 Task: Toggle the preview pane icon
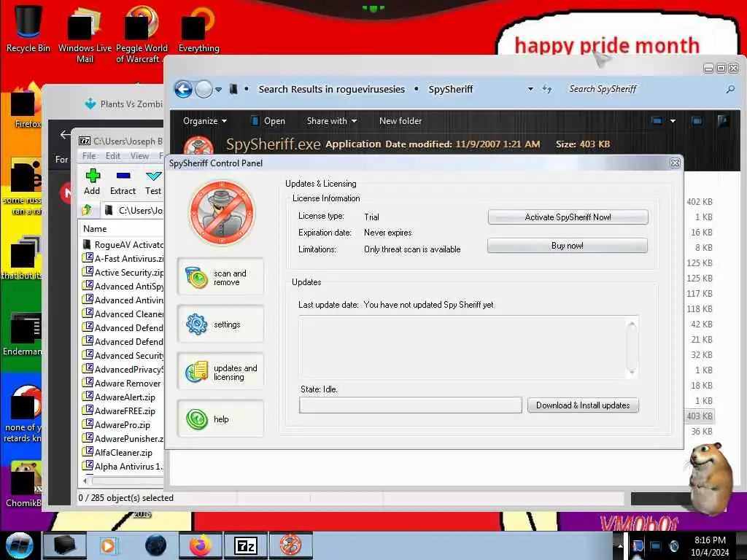pyautogui.click(x=697, y=121)
